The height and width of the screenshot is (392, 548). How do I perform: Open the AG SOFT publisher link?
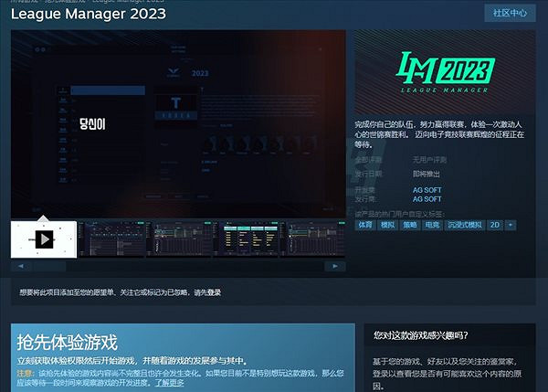coord(427,198)
